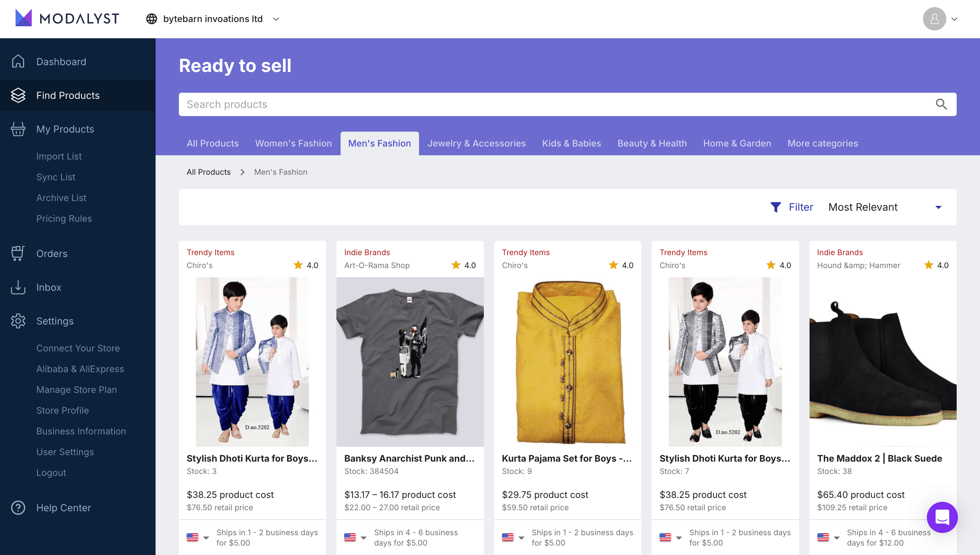The width and height of the screenshot is (980, 555).
Task: Click the Settings gear icon
Action: 18,321
